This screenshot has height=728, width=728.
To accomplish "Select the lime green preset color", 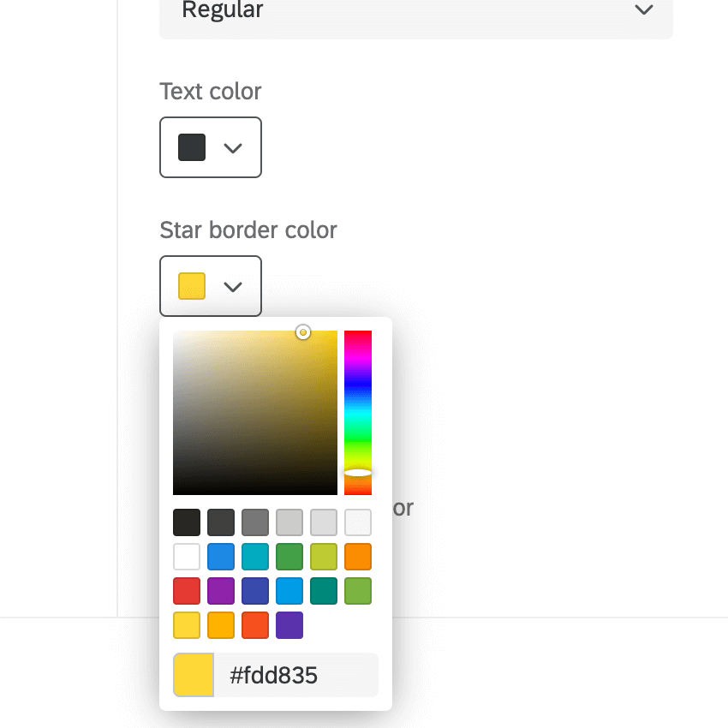I will [x=324, y=557].
